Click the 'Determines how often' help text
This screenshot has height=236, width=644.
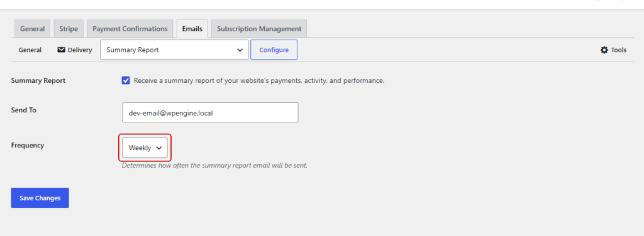(x=215, y=166)
